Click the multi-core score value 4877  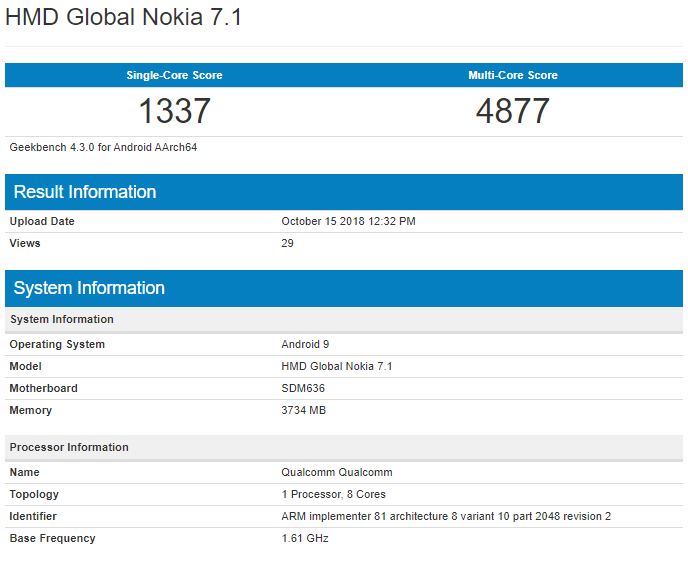coord(512,111)
